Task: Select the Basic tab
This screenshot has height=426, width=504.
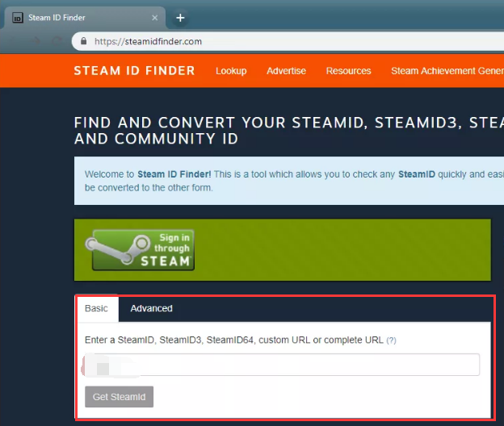Action: 96,308
